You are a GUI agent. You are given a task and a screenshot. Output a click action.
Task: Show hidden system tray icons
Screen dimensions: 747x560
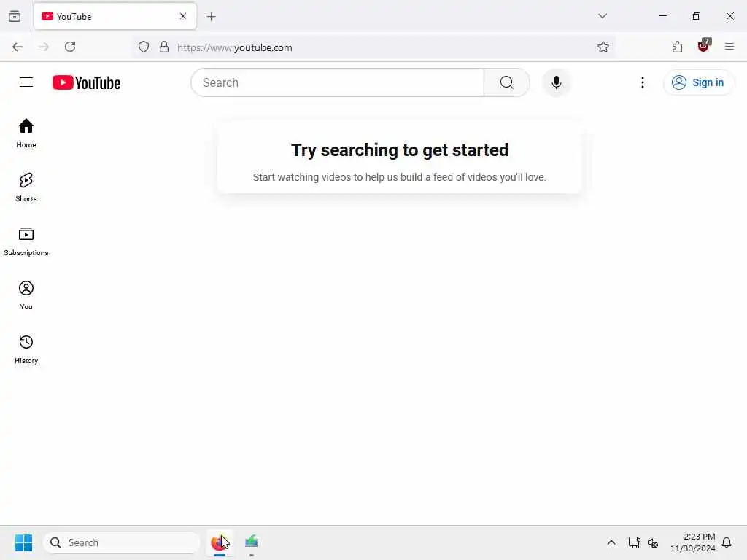click(611, 542)
